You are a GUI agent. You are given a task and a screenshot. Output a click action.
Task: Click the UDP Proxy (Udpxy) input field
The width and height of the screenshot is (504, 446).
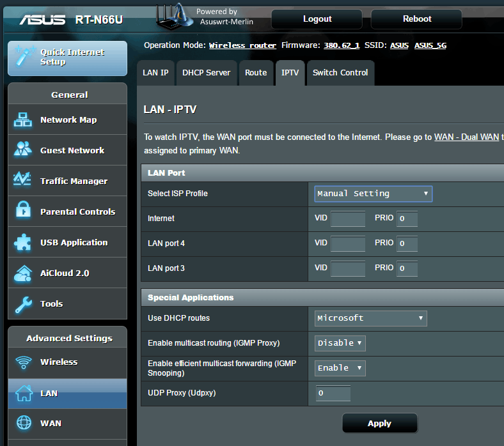pos(333,393)
